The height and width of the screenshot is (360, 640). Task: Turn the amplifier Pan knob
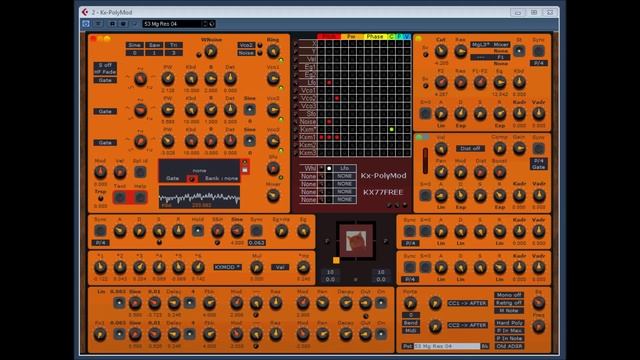coord(441,172)
